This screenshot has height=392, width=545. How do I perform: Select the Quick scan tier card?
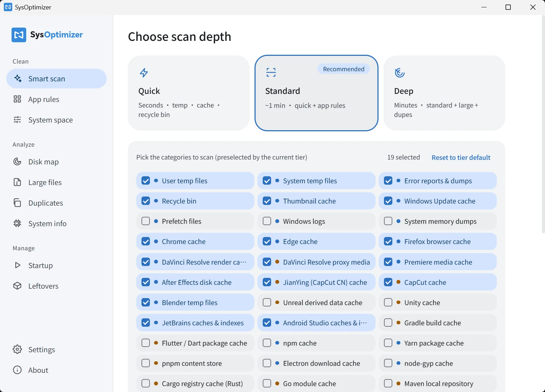189,93
